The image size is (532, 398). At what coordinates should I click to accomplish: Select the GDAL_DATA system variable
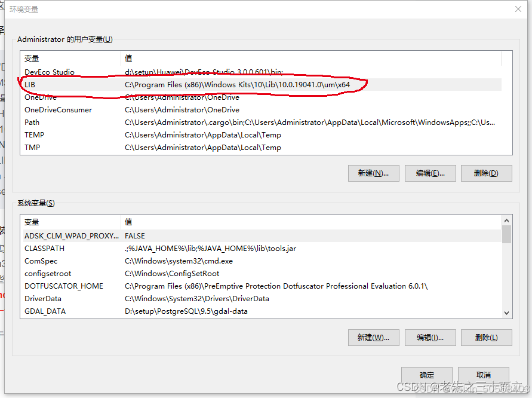coord(72,311)
